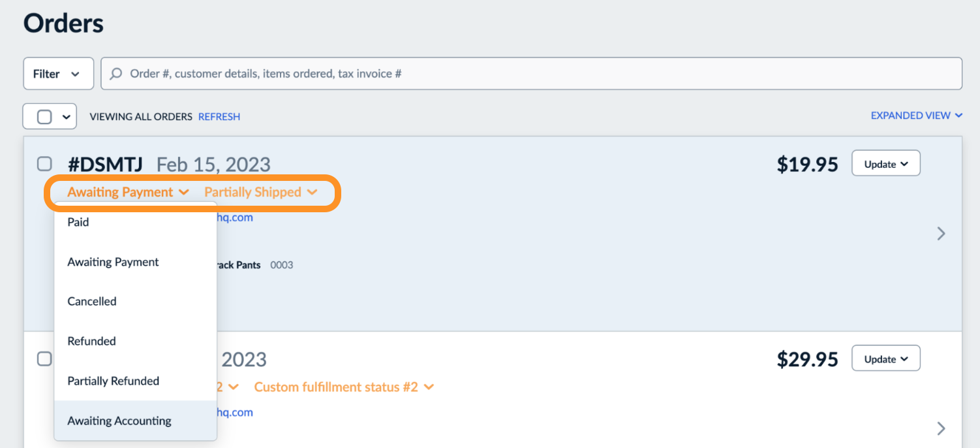Click chevron next to Custom fulfillment status #2
Viewport: 980px width, 448px height.
click(429, 387)
